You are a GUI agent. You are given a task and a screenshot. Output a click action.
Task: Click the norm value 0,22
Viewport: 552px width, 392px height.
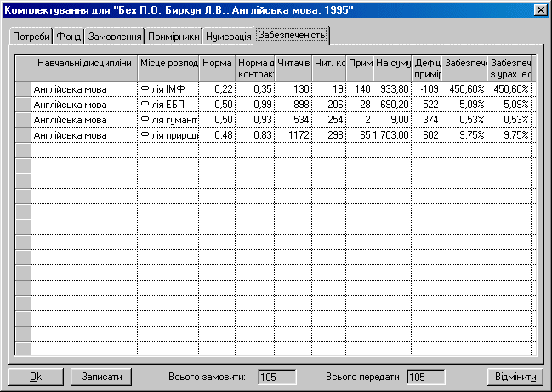pos(217,89)
